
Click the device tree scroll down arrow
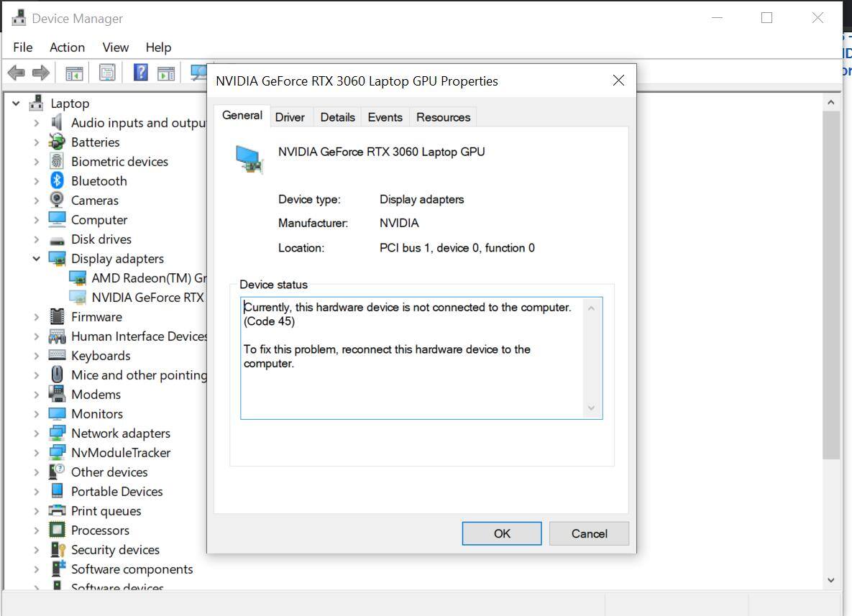[x=831, y=579]
